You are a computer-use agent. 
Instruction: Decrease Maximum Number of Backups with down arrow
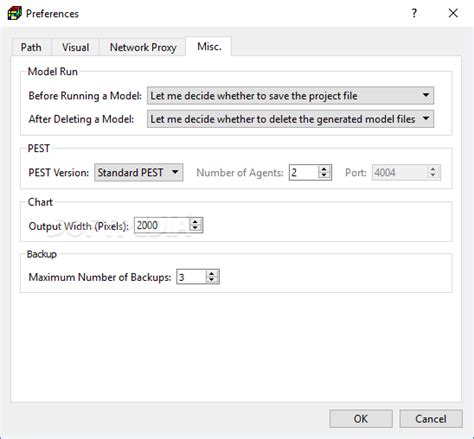(212, 280)
